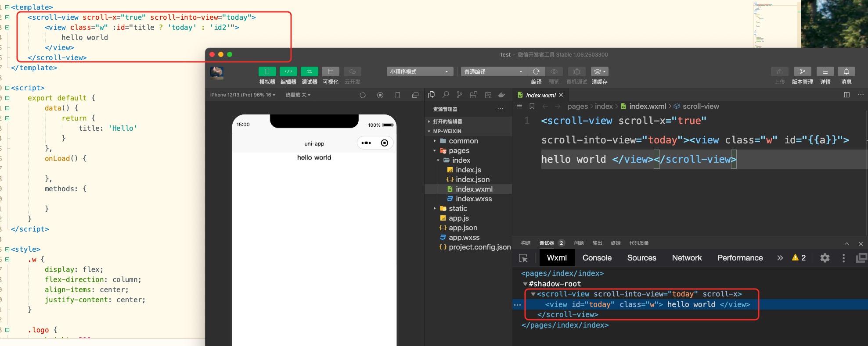Activate the element inspector picker icon
This screenshot has height=346, width=868.
tap(523, 258)
